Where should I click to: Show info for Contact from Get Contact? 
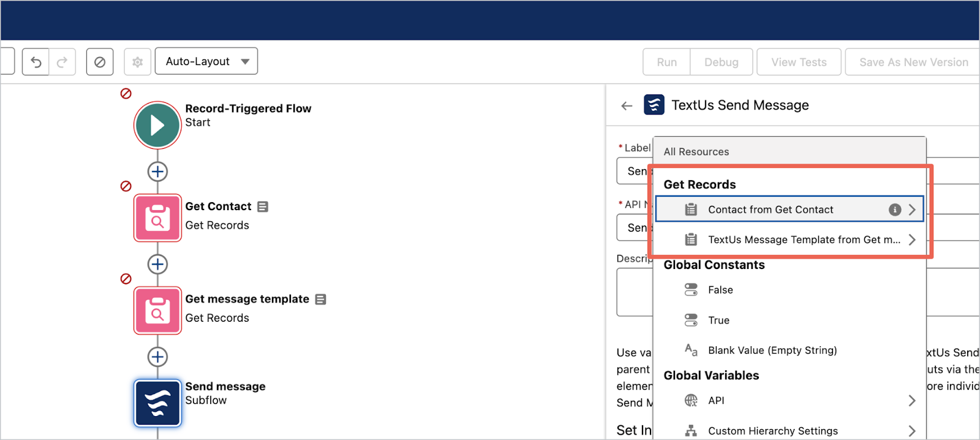pyautogui.click(x=895, y=210)
